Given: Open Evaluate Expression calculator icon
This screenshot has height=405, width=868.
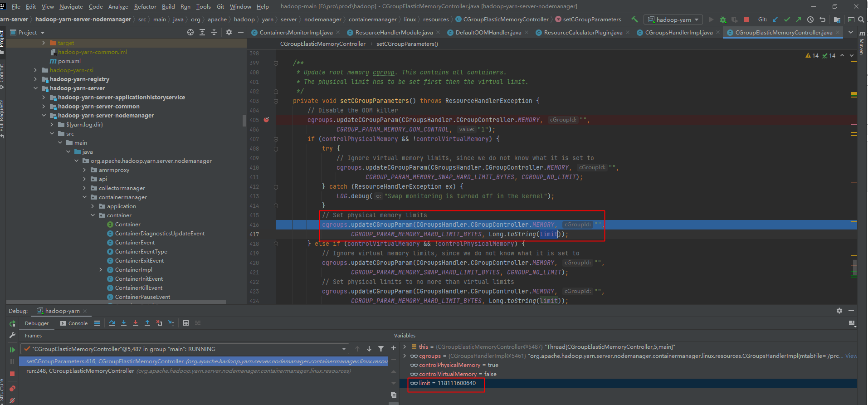Looking at the screenshot, I should (186, 323).
